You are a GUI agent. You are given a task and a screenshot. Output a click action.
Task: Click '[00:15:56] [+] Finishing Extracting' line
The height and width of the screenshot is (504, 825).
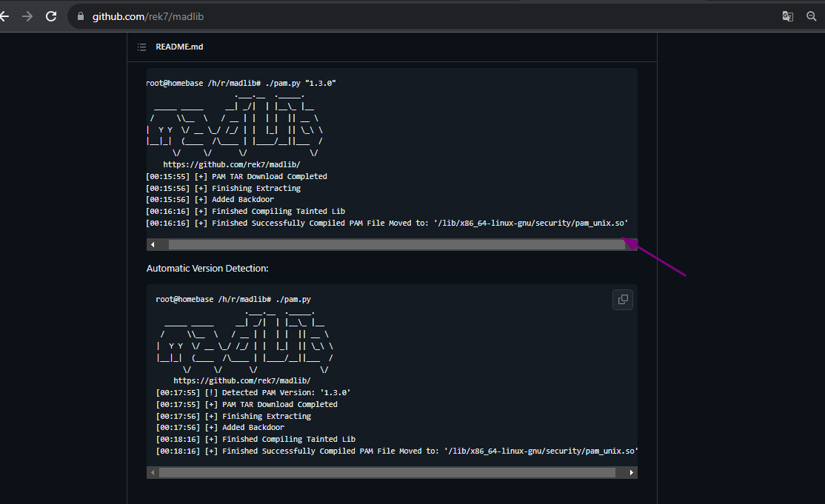pyautogui.click(x=223, y=188)
